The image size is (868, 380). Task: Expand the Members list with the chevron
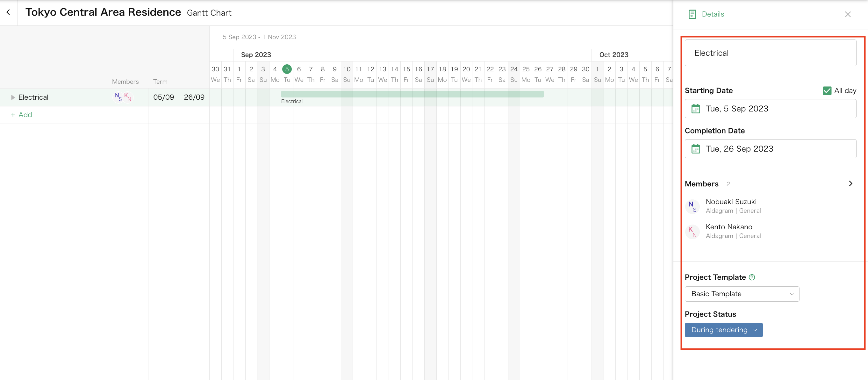point(850,183)
